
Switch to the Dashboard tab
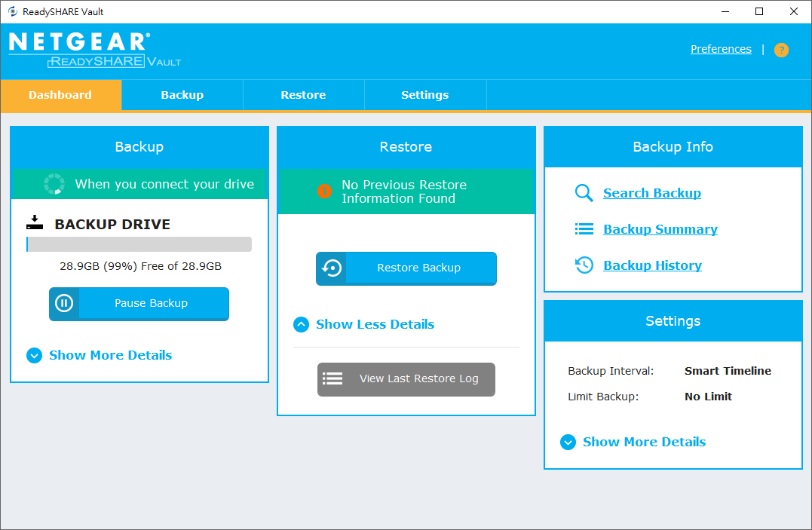(x=60, y=95)
